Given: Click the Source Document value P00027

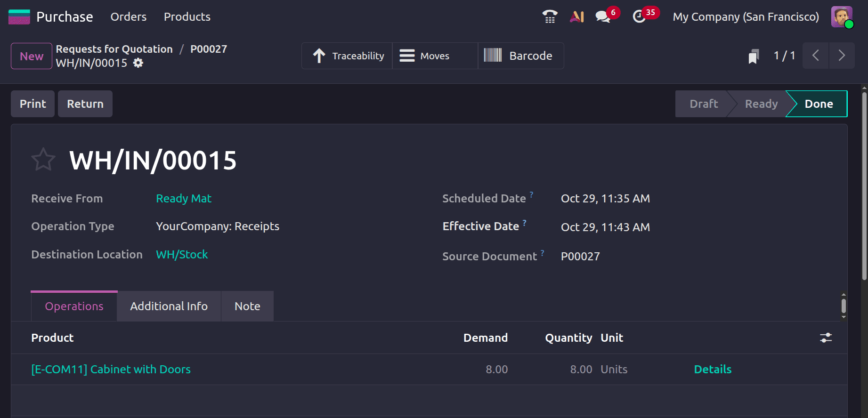Looking at the screenshot, I should click(580, 257).
